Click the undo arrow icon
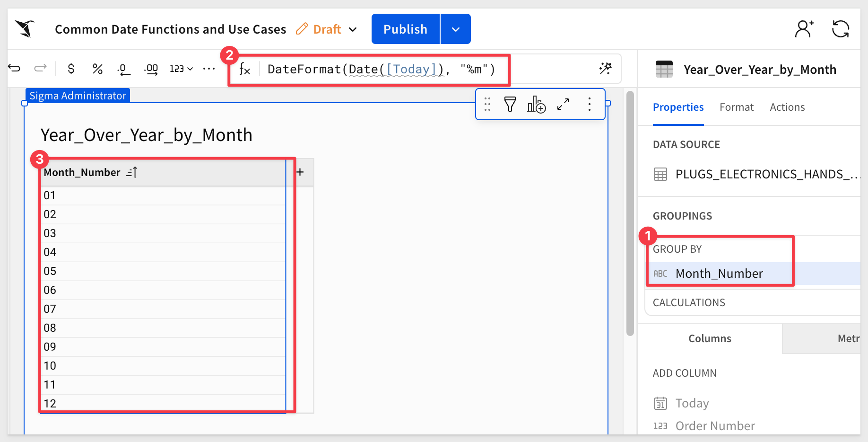Screen dimensions: 868x442 [15, 69]
